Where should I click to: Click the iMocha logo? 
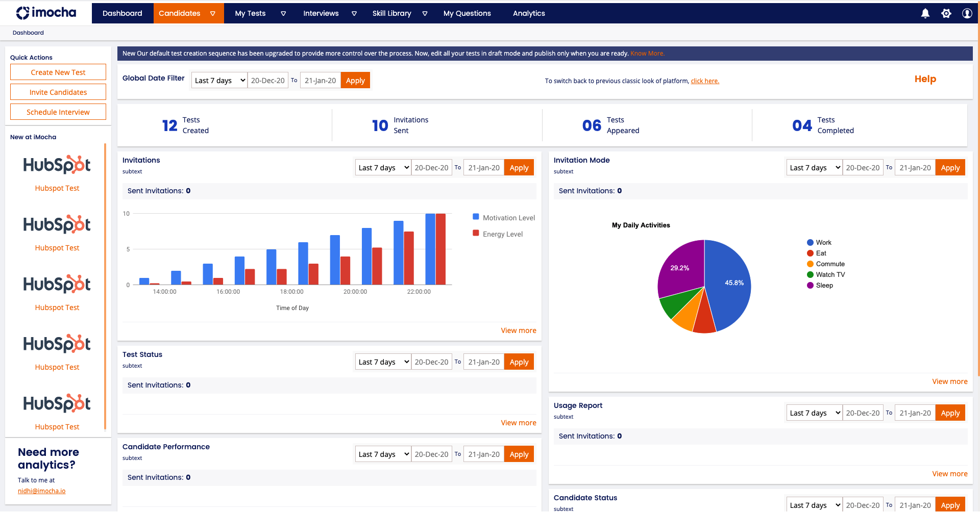(46, 13)
